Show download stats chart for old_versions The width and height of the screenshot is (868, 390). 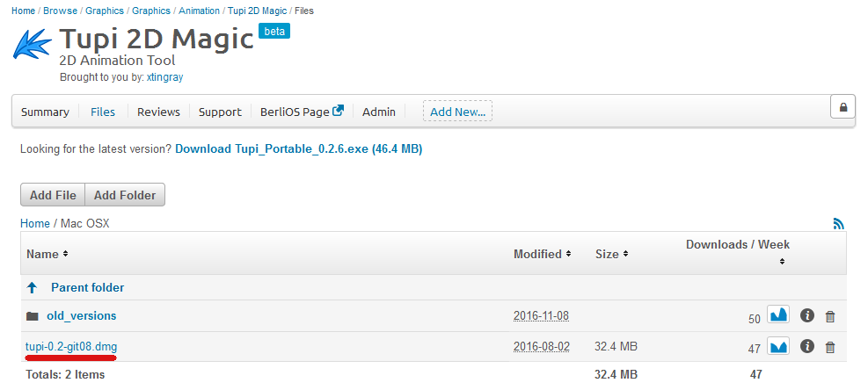(x=778, y=315)
